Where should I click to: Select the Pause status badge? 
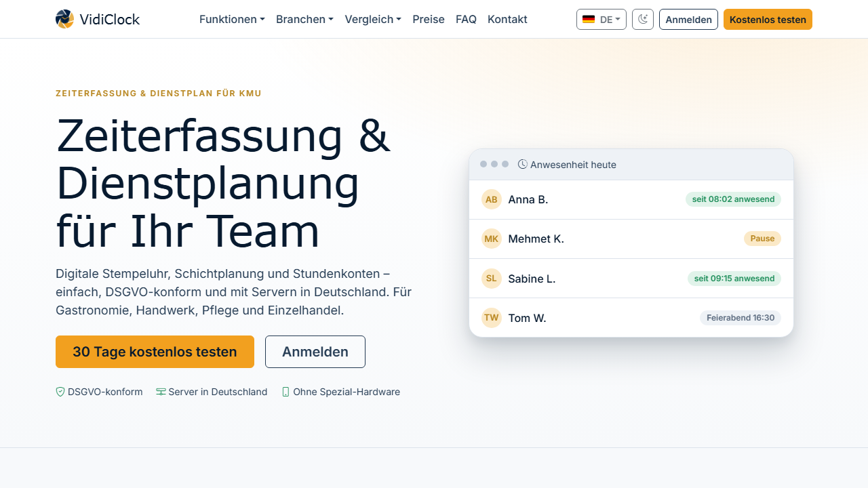click(x=762, y=239)
